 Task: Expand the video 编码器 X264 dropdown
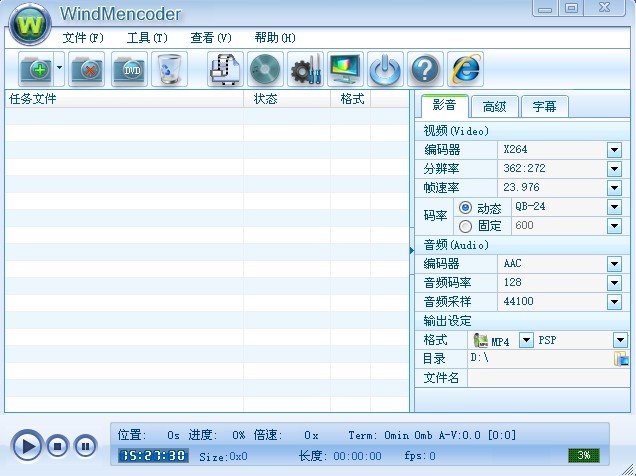(x=615, y=150)
